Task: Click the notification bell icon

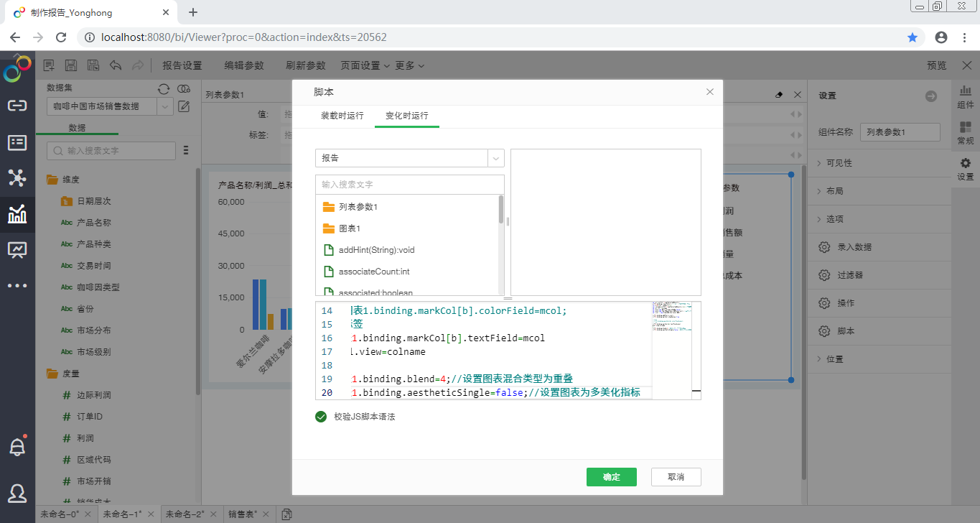Action: coord(17,447)
